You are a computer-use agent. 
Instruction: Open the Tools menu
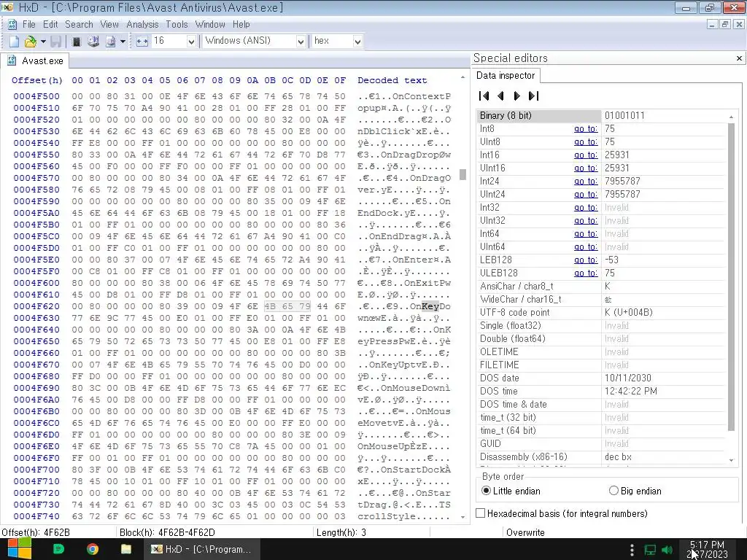(177, 24)
